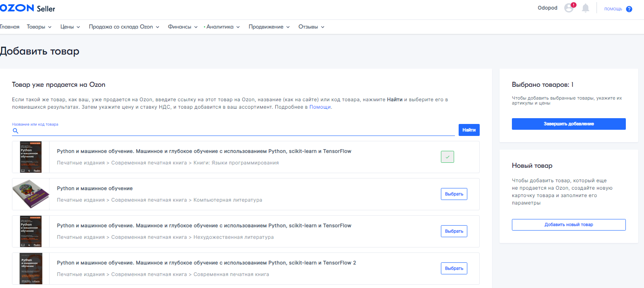Click Добавить новый товар

[569, 225]
